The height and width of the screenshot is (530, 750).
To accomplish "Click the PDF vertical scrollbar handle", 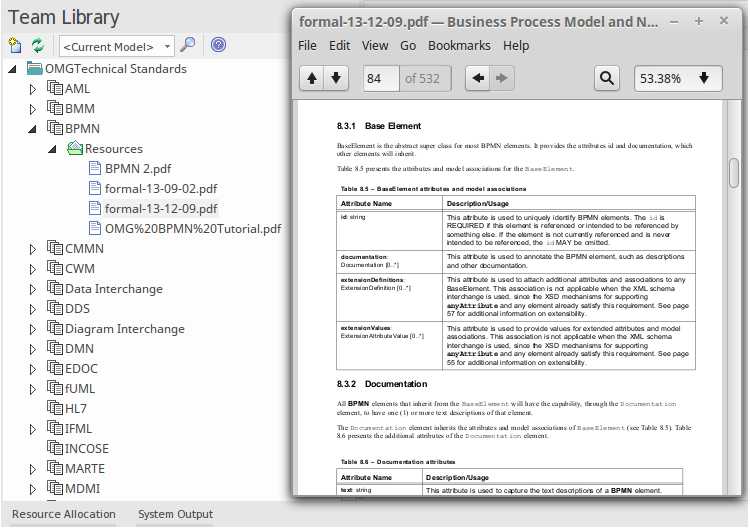I will [734, 172].
